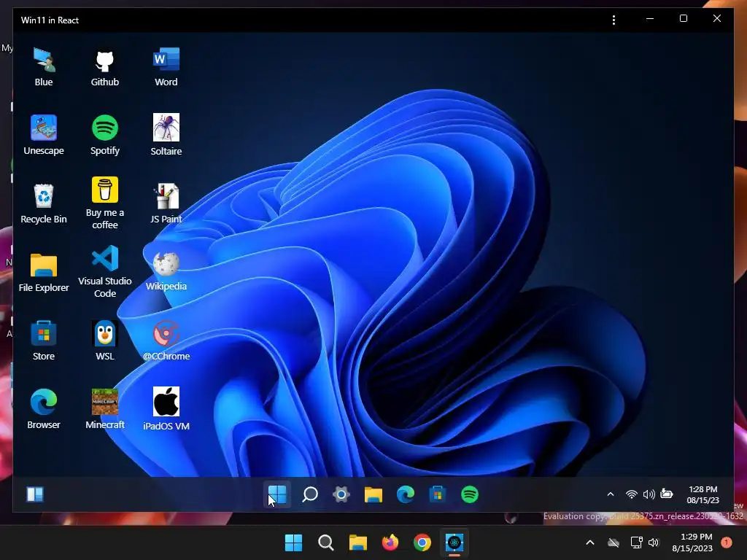
Task: Open the host notification badge
Action: [727, 542]
